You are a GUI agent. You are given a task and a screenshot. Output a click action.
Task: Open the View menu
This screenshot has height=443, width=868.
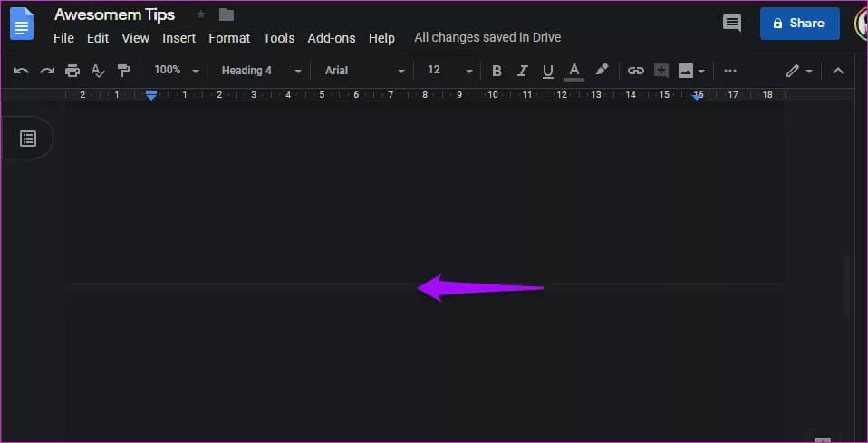click(135, 38)
